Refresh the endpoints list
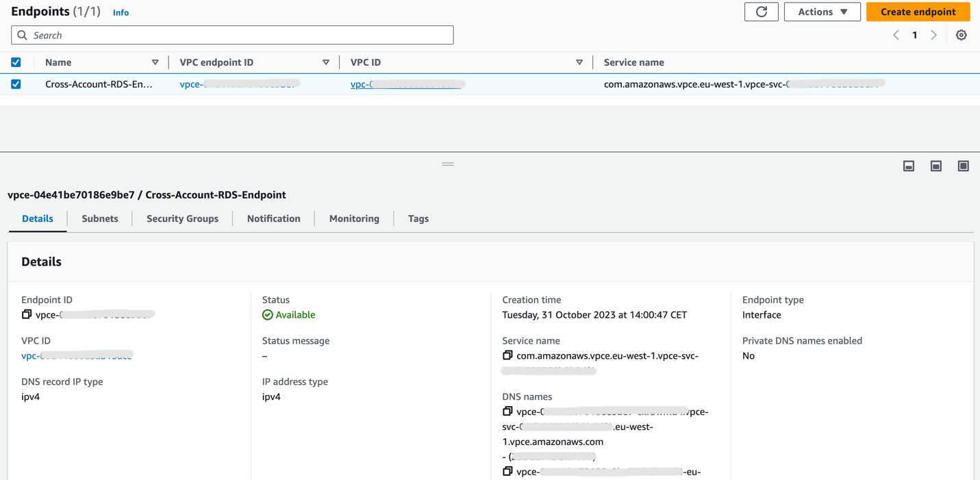The height and width of the screenshot is (480, 980). tap(761, 12)
